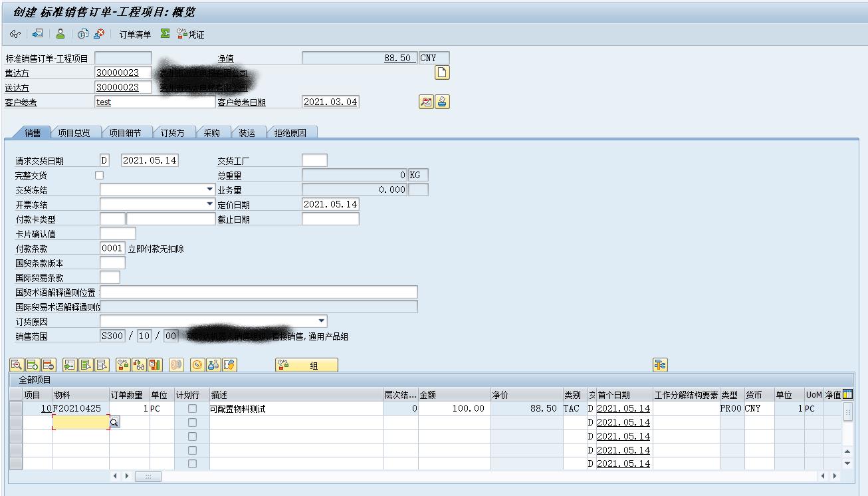
Task: Click the vertical scrollbar thumb of the item table
Action: tap(847, 412)
